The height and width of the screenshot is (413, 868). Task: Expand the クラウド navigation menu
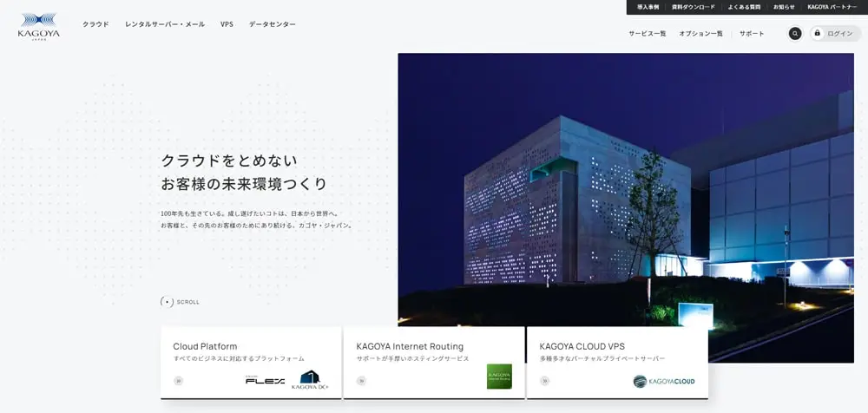95,24
